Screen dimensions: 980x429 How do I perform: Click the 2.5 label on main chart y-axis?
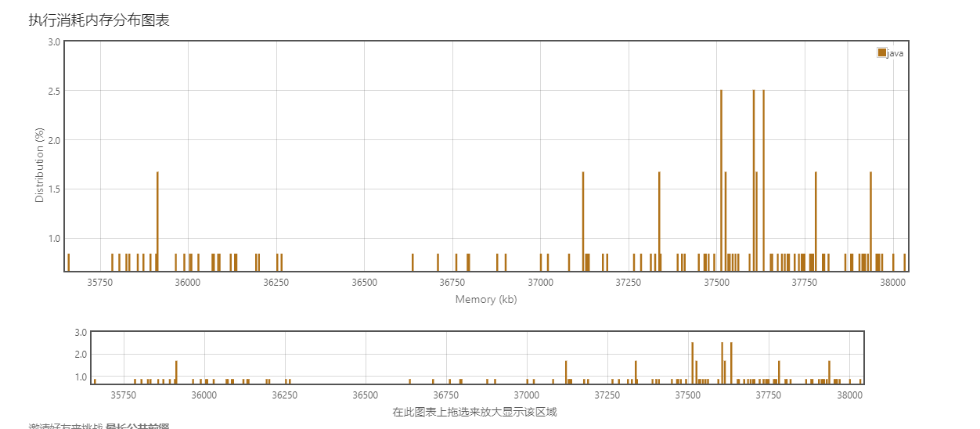(54, 91)
